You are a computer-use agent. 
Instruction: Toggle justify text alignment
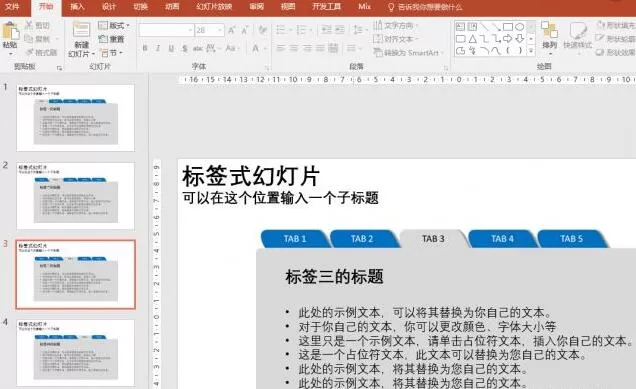click(x=320, y=48)
